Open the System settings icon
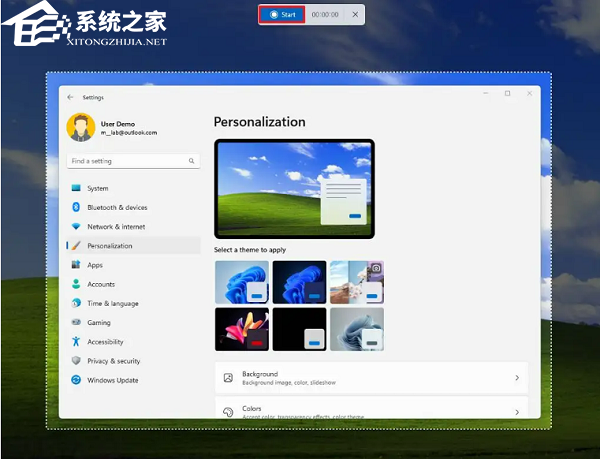Screen dimensions: 600x459 pos(76,188)
